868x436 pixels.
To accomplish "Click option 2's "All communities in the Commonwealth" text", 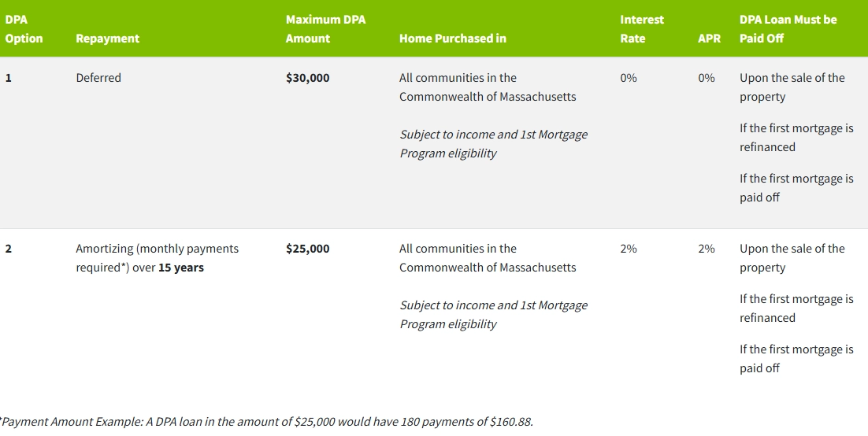I will (x=487, y=258).
